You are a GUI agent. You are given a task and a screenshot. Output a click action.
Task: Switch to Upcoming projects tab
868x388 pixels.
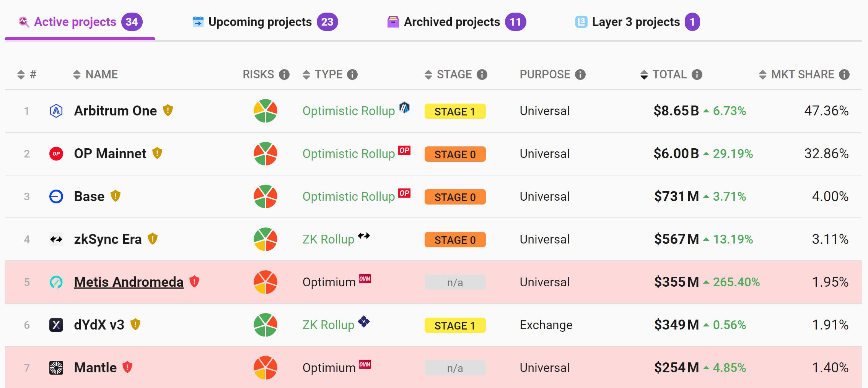click(x=265, y=22)
